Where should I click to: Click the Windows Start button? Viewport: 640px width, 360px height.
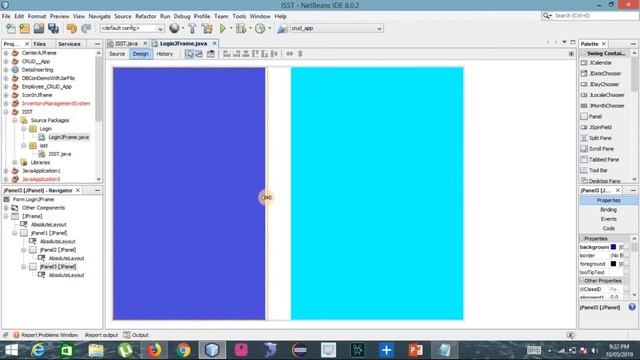(11, 350)
